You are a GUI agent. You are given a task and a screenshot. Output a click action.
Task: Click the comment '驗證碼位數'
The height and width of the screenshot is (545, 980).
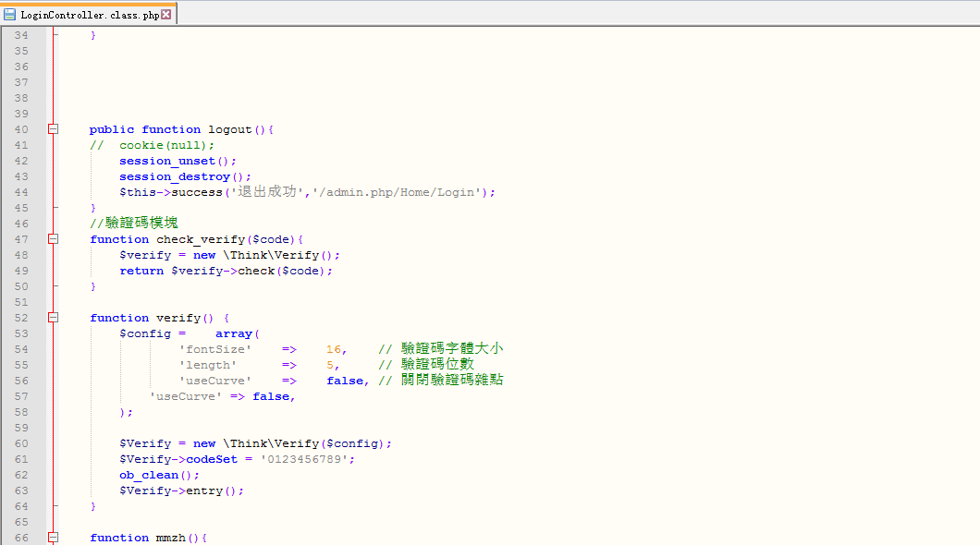coord(437,364)
